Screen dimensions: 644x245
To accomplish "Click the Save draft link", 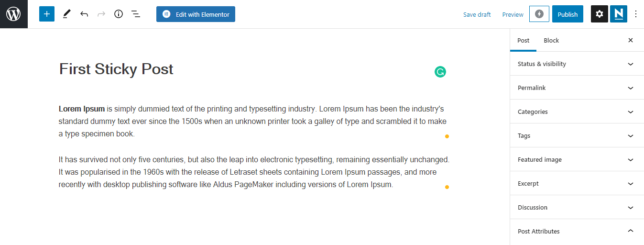I will tap(477, 15).
